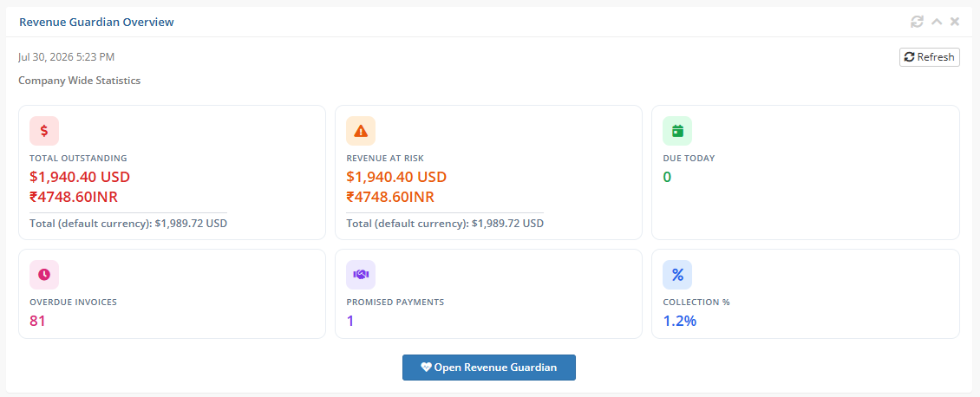Viewport: 980px width, 397px height.
Task: Click the Refresh button
Action: (930, 57)
